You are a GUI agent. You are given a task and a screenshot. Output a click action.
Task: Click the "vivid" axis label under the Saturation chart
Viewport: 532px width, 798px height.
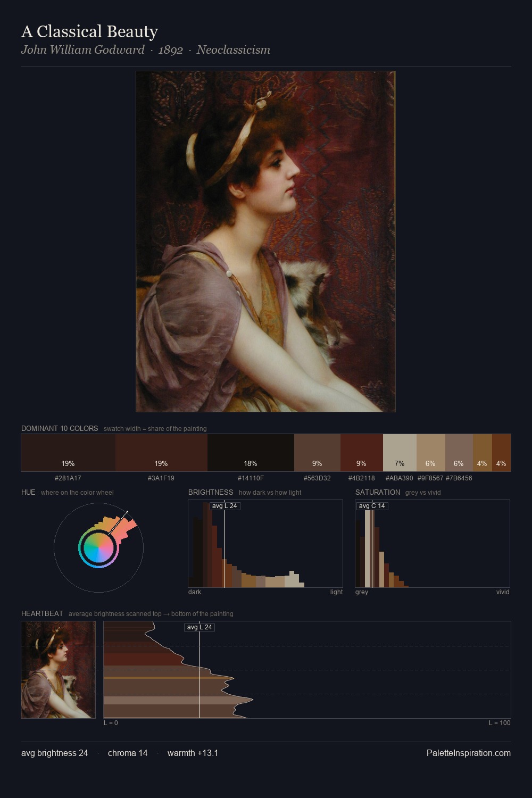click(503, 592)
